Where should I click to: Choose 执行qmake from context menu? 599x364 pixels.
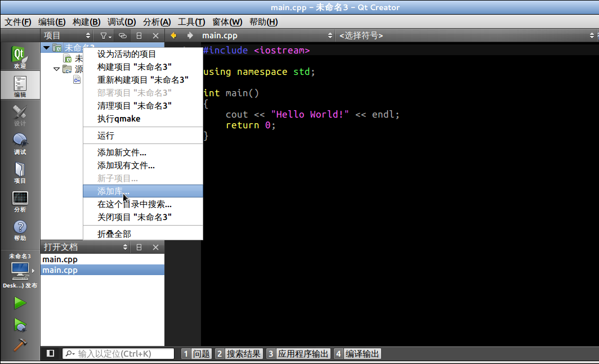tap(143, 119)
